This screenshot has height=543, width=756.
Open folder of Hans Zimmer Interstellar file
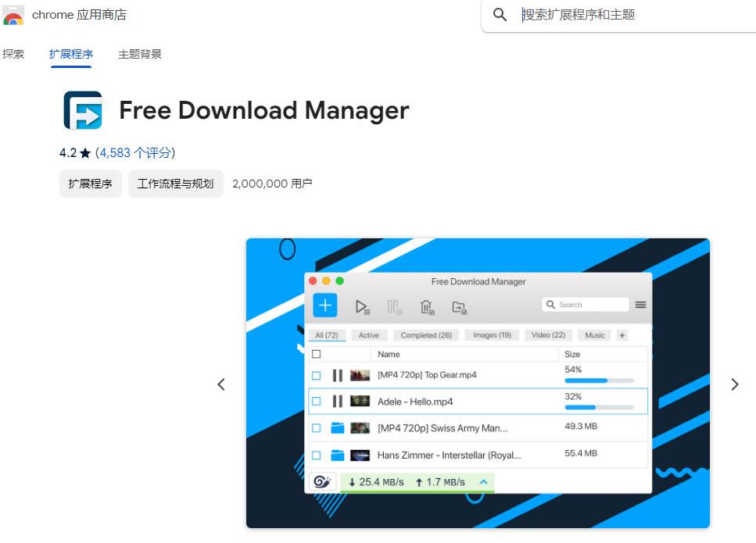click(x=338, y=455)
